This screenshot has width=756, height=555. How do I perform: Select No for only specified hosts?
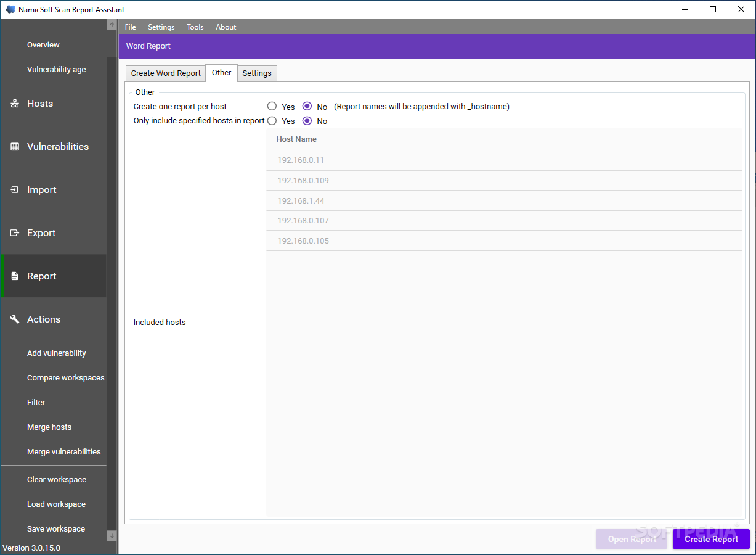pyautogui.click(x=307, y=121)
